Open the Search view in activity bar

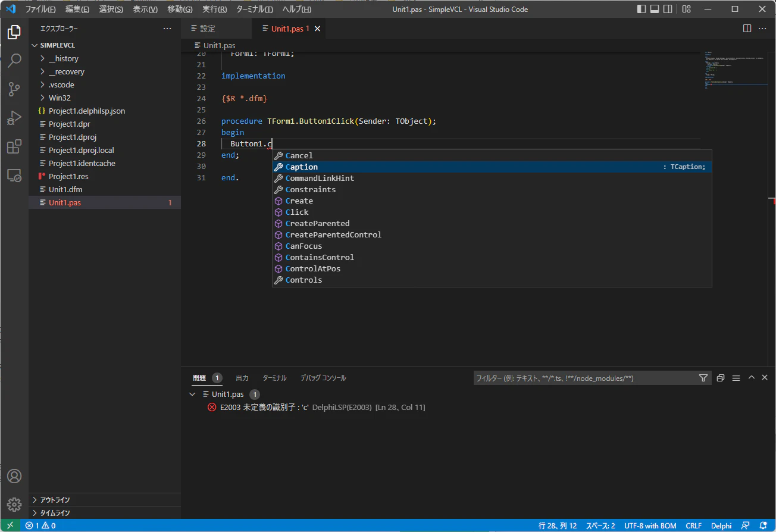14,61
